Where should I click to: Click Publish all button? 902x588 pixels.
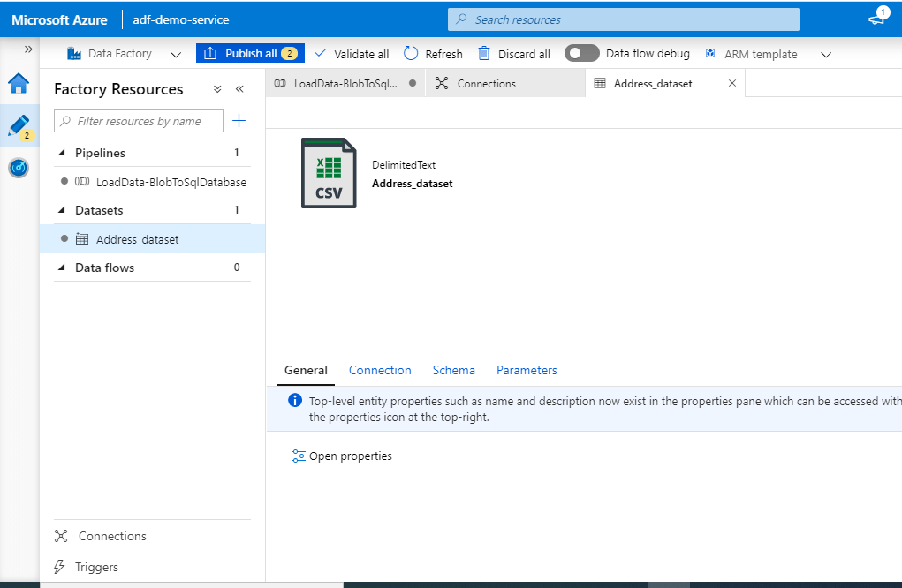pos(250,54)
